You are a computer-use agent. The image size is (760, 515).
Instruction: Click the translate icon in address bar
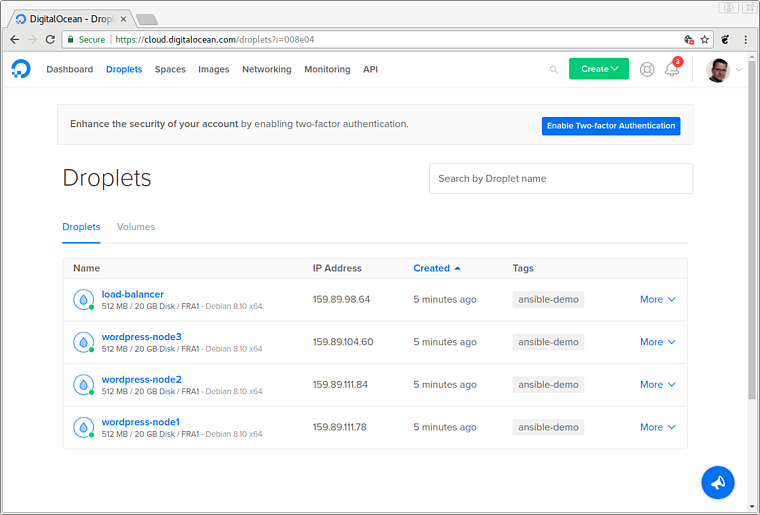689,40
